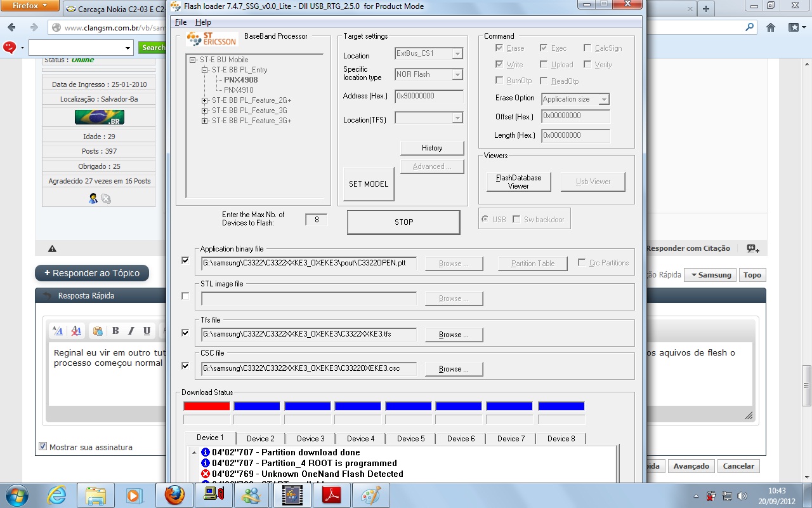Open the Location ExtBus_CS1 dropdown

tap(457, 54)
